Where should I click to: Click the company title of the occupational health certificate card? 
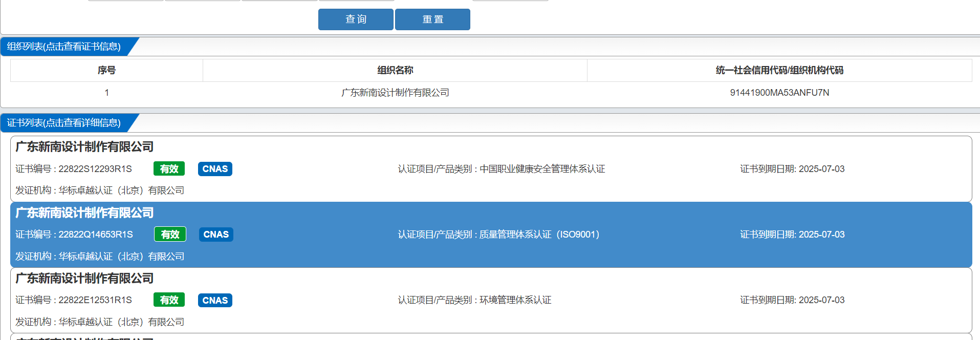(84, 147)
